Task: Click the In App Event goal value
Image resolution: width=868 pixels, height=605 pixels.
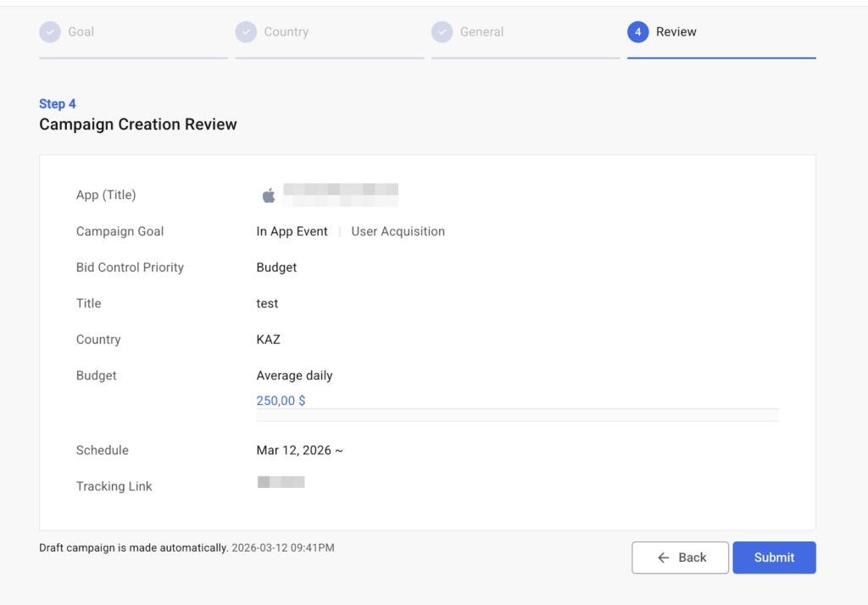Action: tap(292, 231)
